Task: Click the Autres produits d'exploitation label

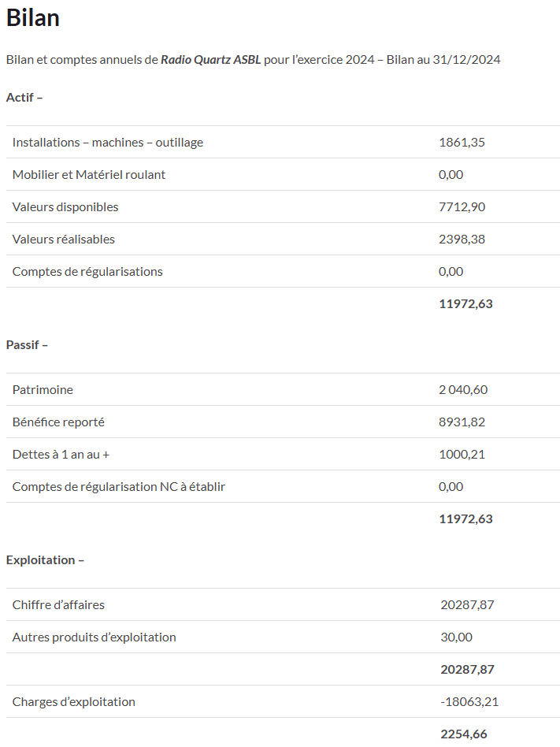Action: pos(95,637)
